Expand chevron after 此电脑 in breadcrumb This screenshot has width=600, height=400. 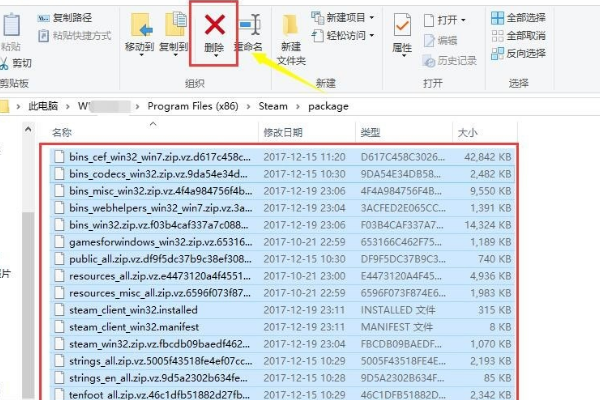(68, 106)
